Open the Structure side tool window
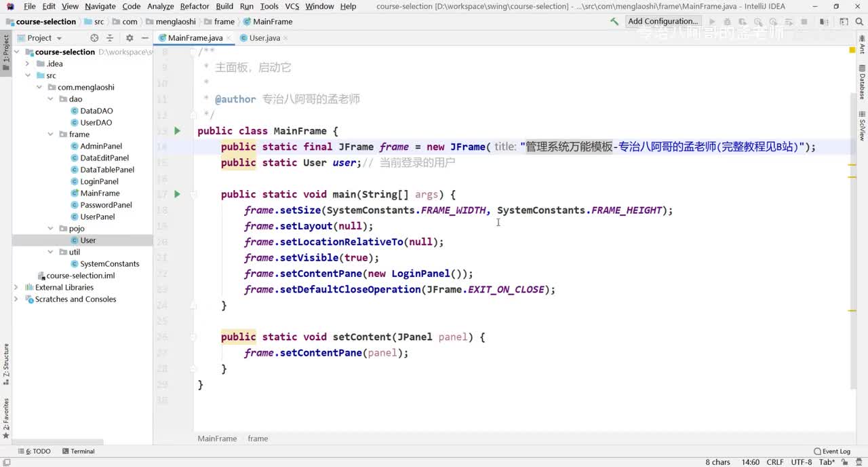 click(6, 364)
